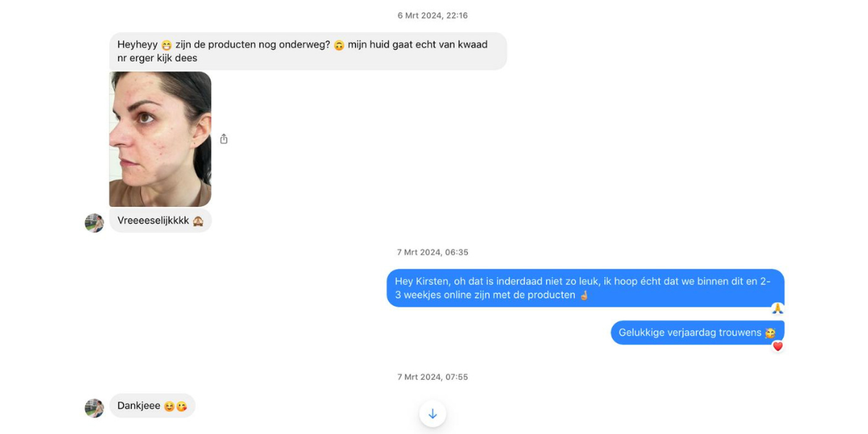Click the 7 Mrt 2024, 07:55 timestamp
The width and height of the screenshot is (868, 434).
coord(433,377)
